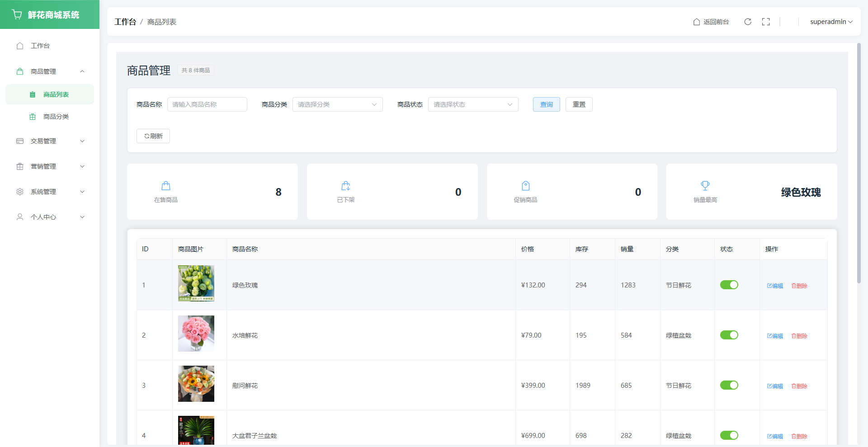Click the 销量最高 trophy icon
Screen dimensions: 868x447
click(x=705, y=186)
